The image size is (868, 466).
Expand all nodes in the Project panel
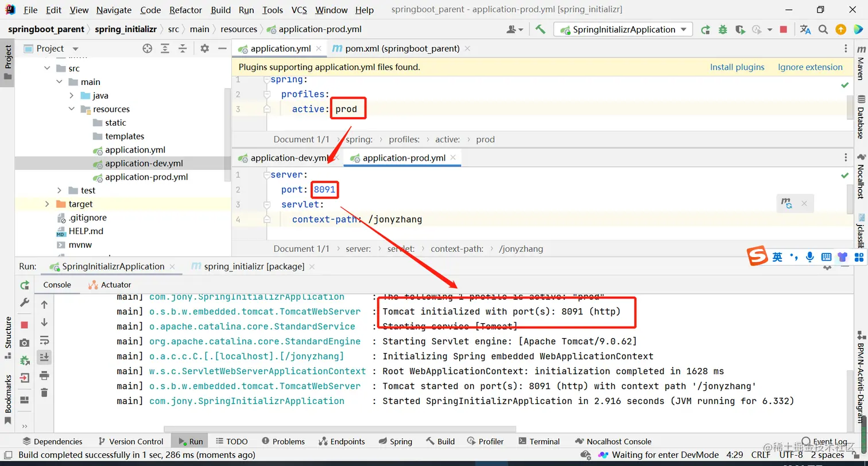point(165,49)
